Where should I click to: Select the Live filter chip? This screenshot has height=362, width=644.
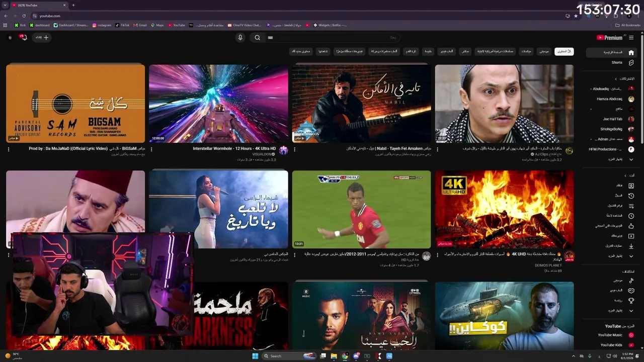tap(466, 51)
